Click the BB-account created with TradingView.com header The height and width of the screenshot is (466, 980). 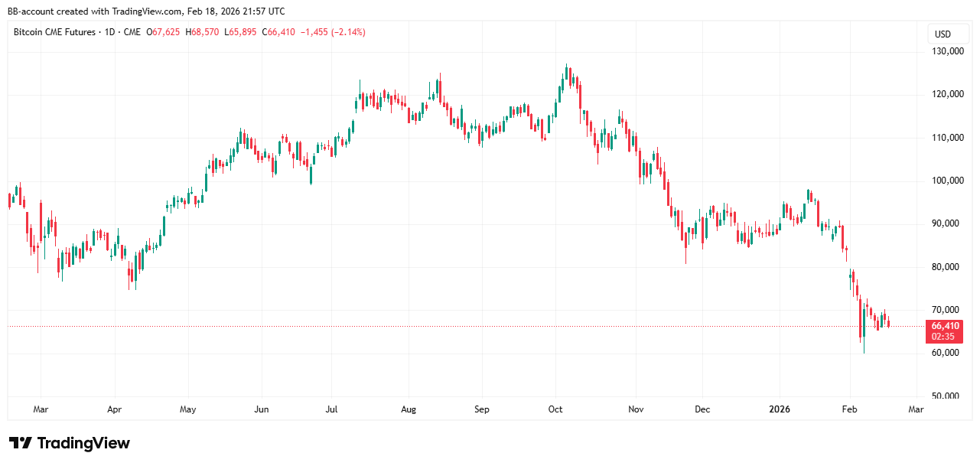click(146, 11)
